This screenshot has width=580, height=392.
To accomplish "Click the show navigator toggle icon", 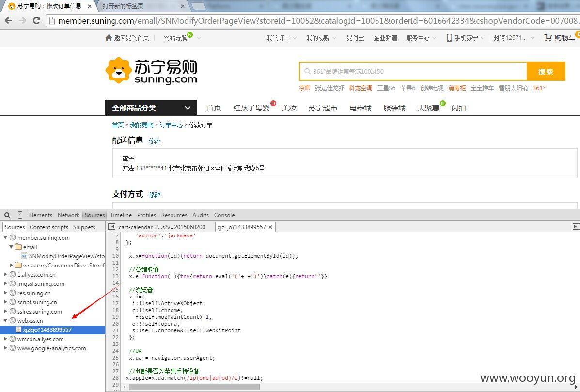I will pyautogui.click(x=112, y=227).
